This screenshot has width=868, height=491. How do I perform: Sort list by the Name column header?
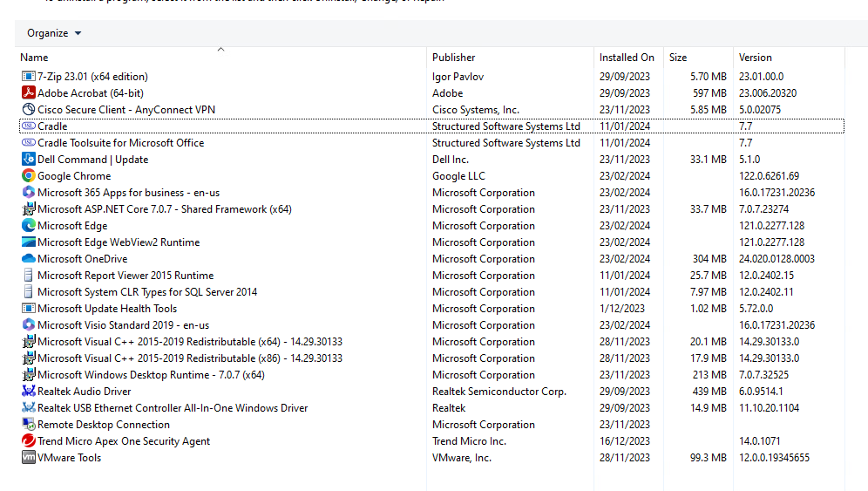35,58
